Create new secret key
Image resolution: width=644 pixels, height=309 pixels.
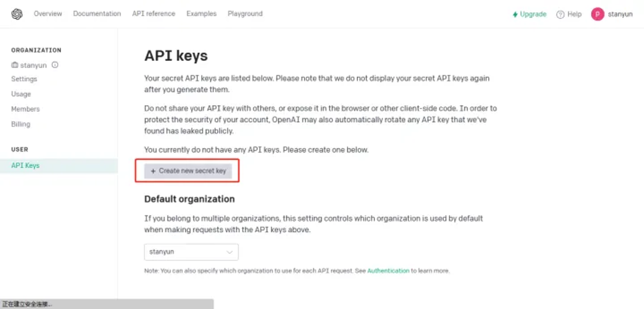coord(188,171)
